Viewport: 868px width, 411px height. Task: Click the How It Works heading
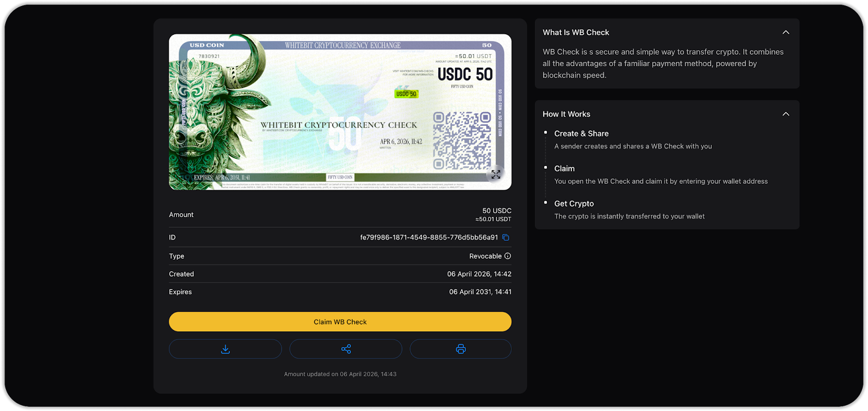click(566, 114)
